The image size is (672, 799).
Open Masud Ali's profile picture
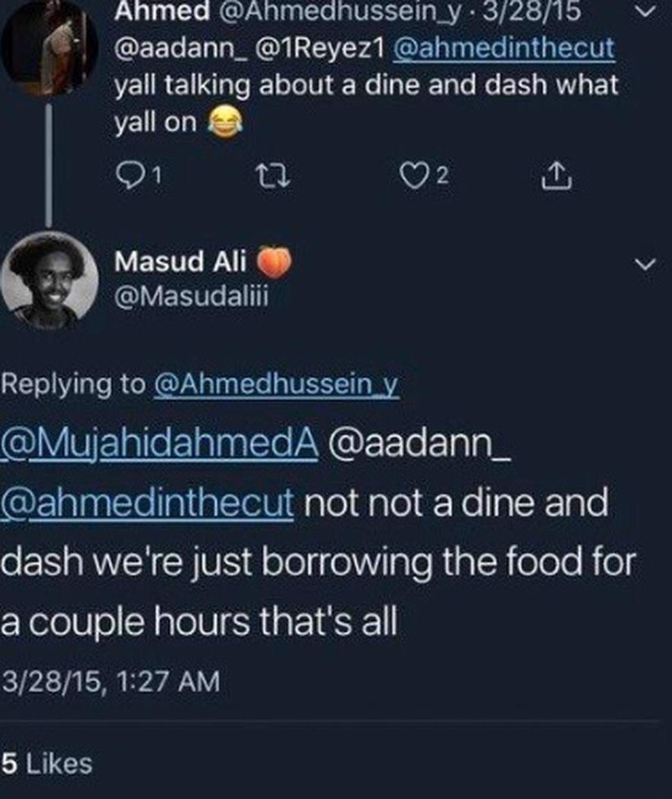tap(48, 280)
